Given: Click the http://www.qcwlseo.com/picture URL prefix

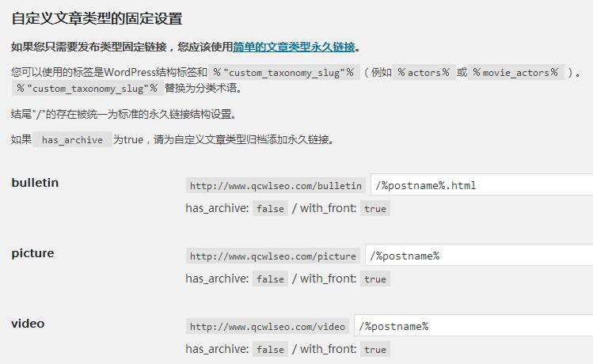Looking at the screenshot, I should click(x=273, y=256).
